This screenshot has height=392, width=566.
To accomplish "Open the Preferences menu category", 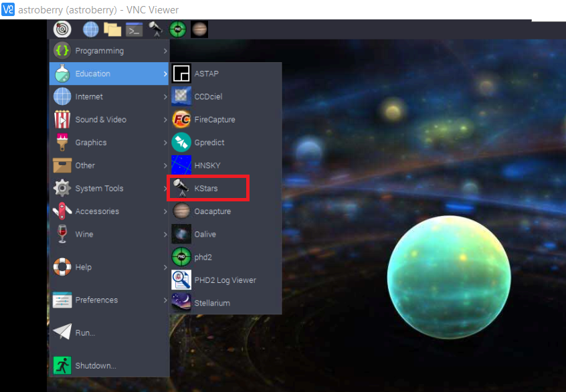I will coord(109,300).
